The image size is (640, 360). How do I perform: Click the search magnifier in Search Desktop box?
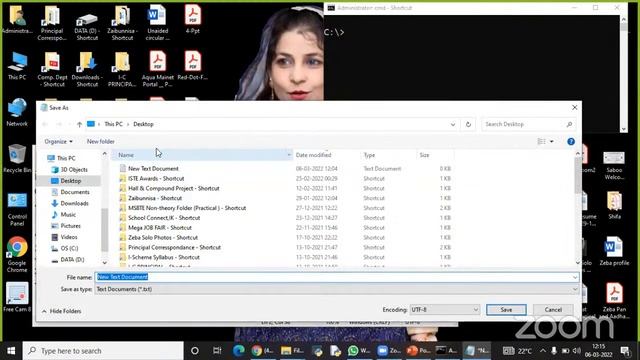[569, 124]
